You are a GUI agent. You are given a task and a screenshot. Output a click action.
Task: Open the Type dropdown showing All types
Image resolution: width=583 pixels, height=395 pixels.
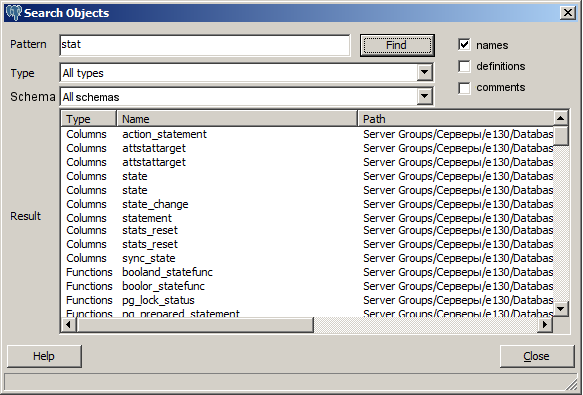pyautogui.click(x=247, y=73)
